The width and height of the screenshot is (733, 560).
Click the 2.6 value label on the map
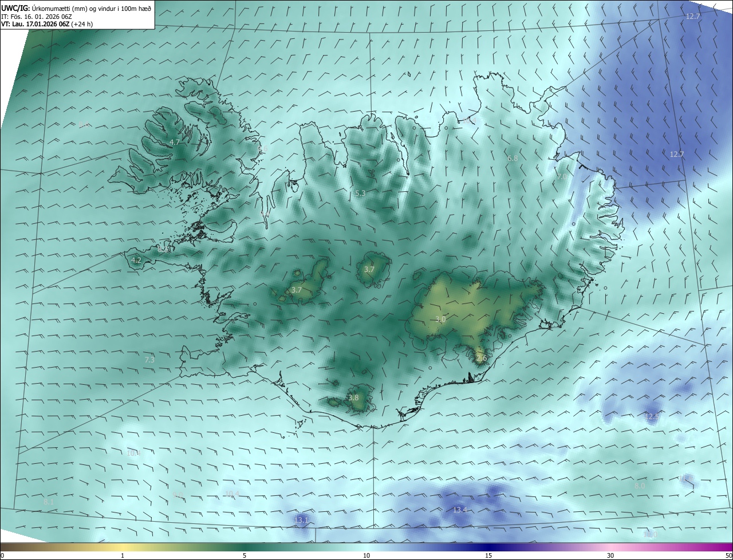click(481, 358)
